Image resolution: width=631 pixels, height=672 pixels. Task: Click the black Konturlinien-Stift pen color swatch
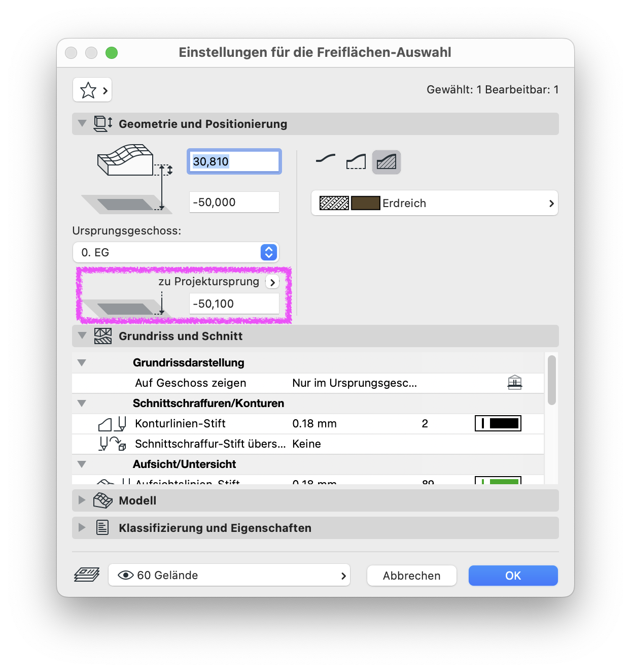[x=498, y=423]
